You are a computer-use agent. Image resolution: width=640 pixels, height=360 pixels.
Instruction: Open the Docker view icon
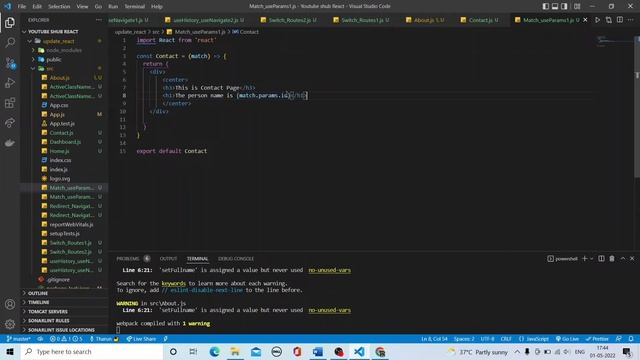tap(10, 143)
